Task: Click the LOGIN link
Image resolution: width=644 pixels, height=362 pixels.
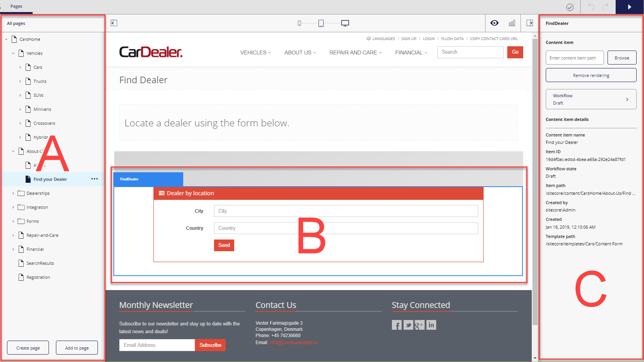Action: [428, 38]
